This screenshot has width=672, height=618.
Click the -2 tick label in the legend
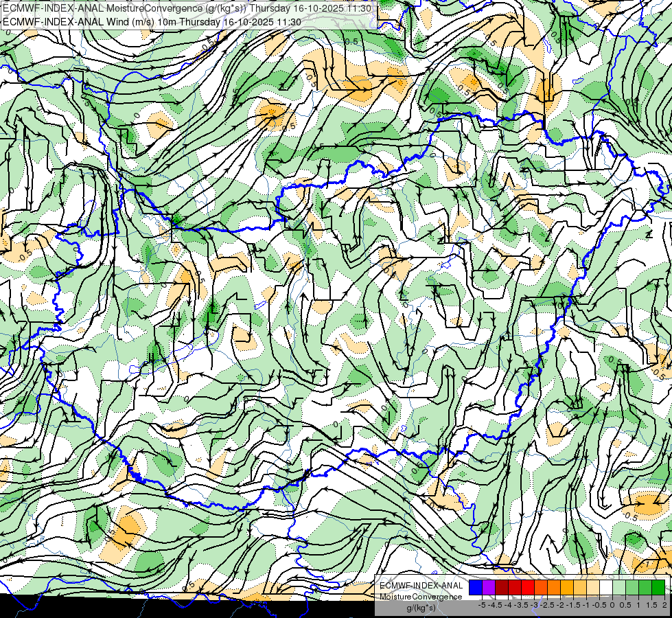coord(560,605)
